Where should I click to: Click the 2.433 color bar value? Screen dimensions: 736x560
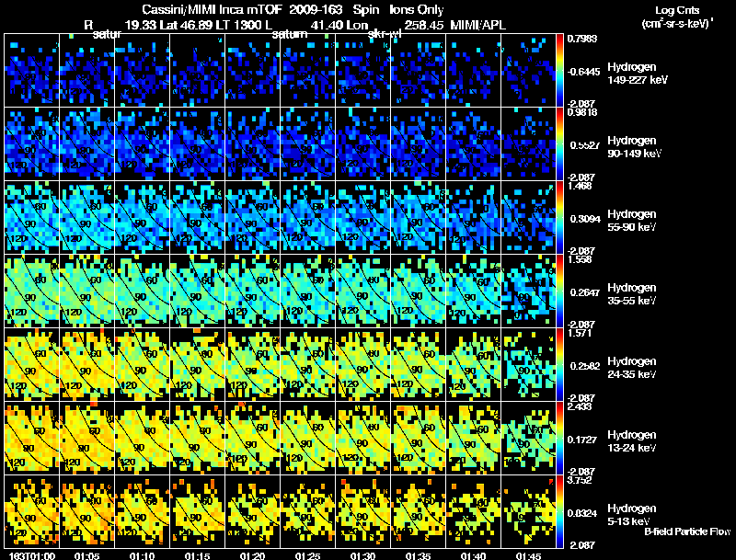point(580,406)
